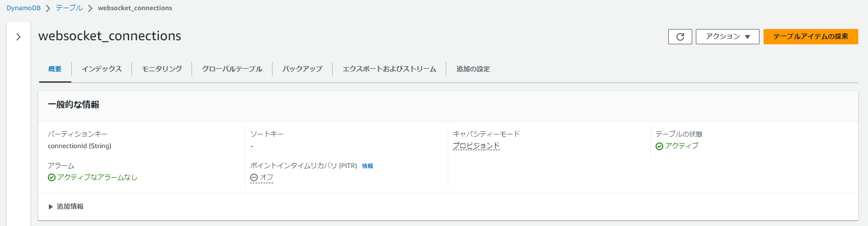Click the PITR 情報 link
Image resolution: width=868 pixels, height=226 pixels.
pyautogui.click(x=368, y=166)
